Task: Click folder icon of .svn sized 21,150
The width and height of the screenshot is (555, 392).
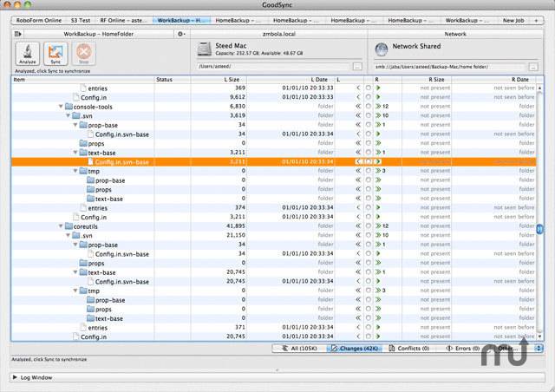Action: click(x=76, y=236)
